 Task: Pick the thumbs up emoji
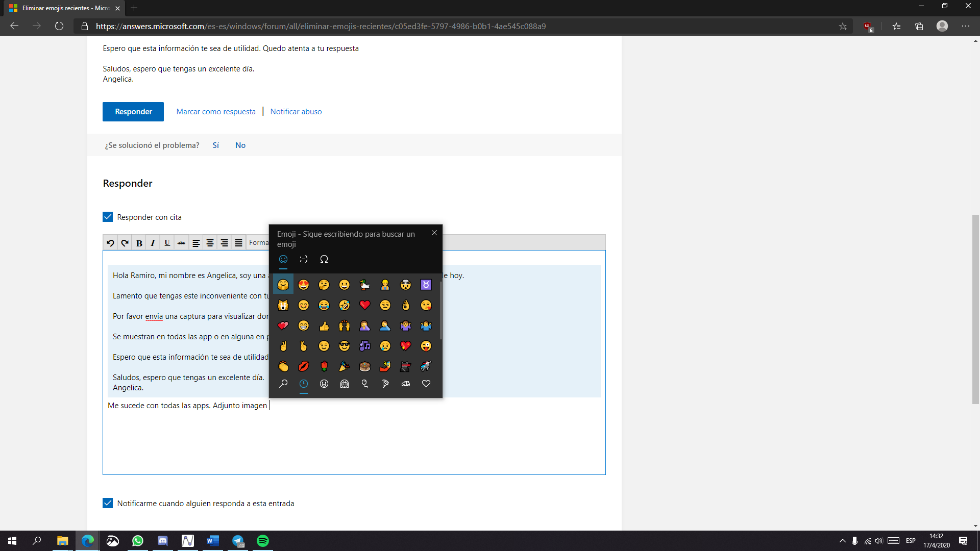tap(324, 325)
